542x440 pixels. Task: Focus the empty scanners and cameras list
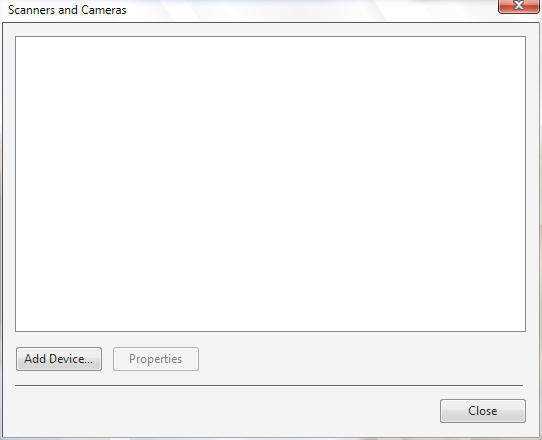[x=270, y=184]
